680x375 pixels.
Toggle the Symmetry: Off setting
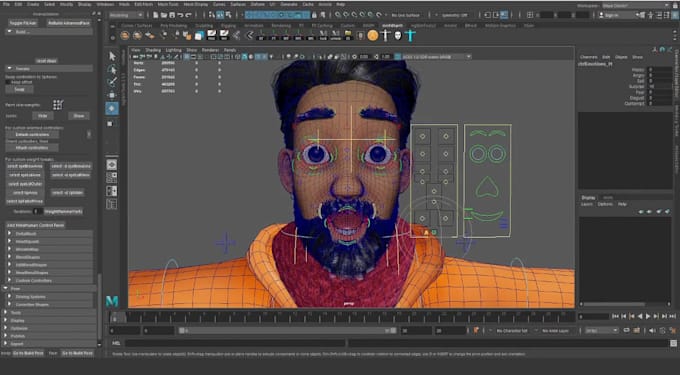454,15
